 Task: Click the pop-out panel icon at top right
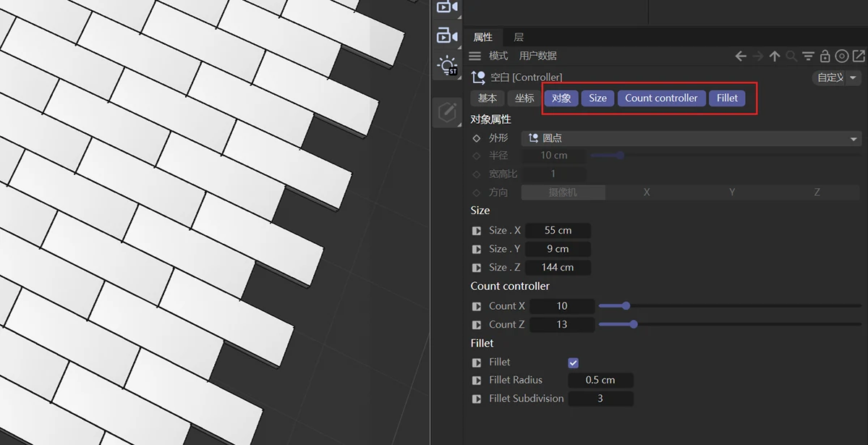point(858,56)
